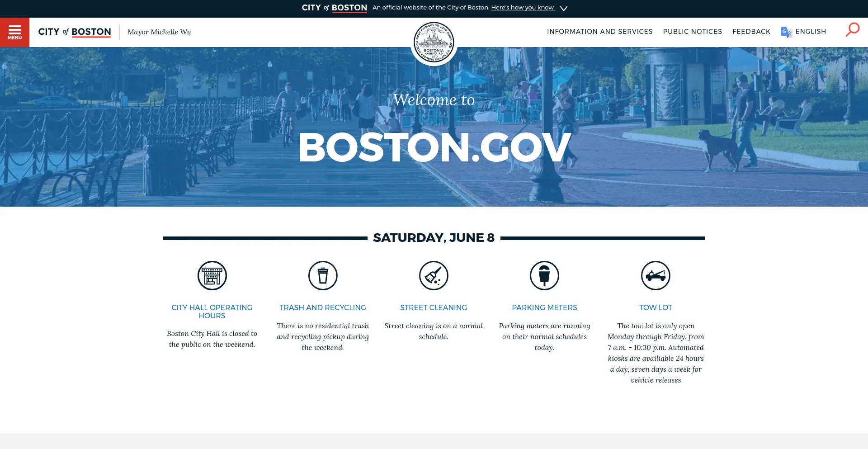This screenshot has height=449, width=868.
Task: Click "Here's how you know" link
Action: click(x=523, y=8)
